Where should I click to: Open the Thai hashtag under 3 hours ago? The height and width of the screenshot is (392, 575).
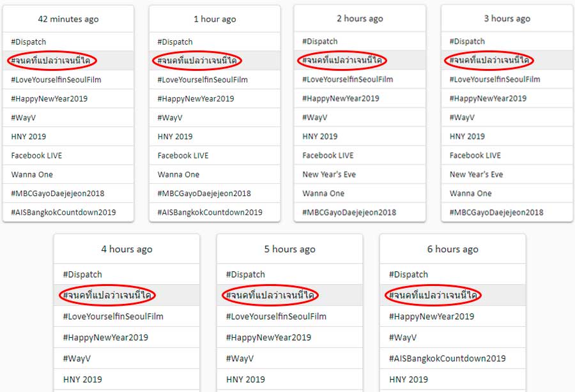point(489,60)
